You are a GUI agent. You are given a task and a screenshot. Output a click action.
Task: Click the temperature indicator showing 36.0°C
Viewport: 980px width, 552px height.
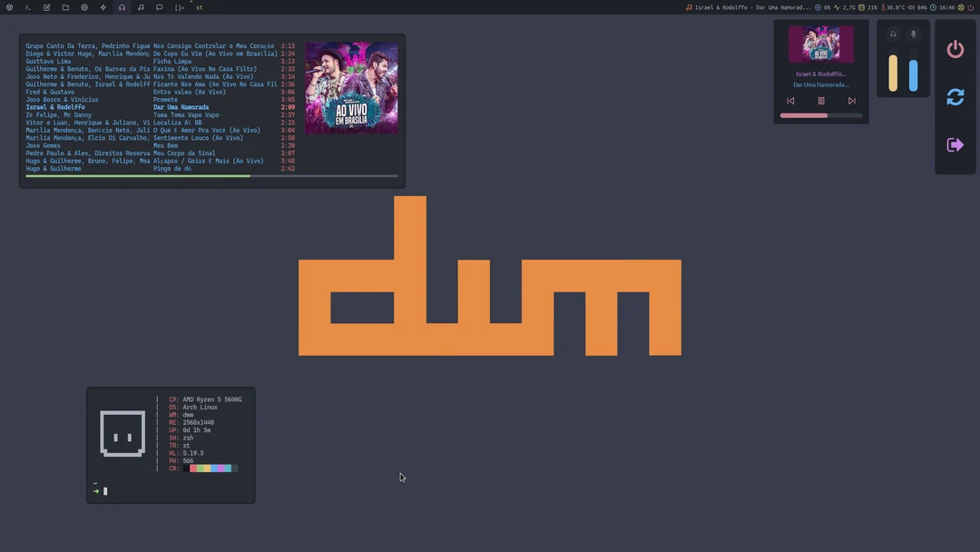pos(894,7)
